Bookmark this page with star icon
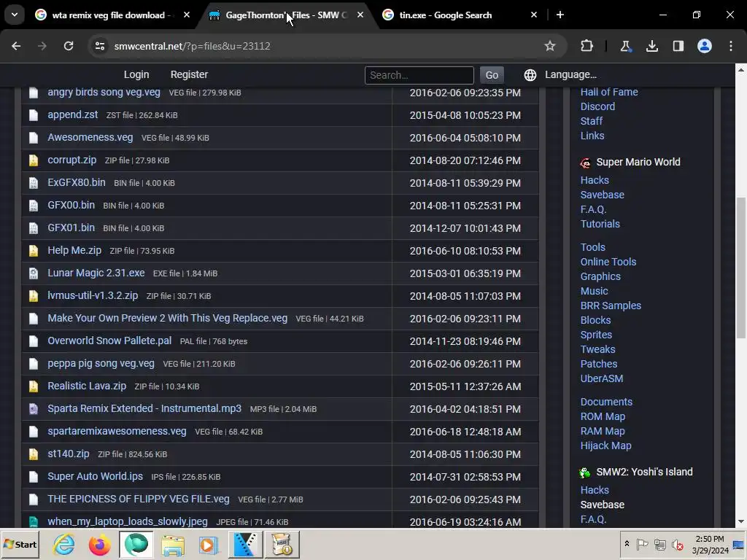 point(550,46)
